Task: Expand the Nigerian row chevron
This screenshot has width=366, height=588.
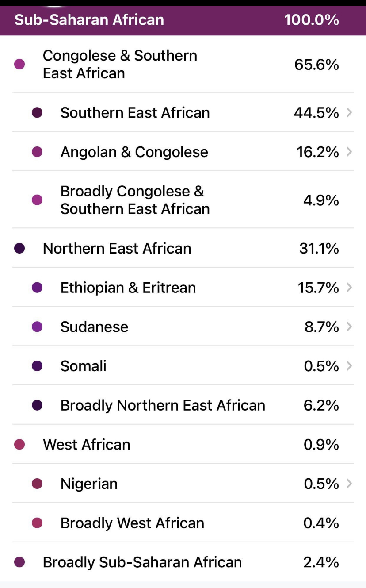Action: tap(349, 484)
